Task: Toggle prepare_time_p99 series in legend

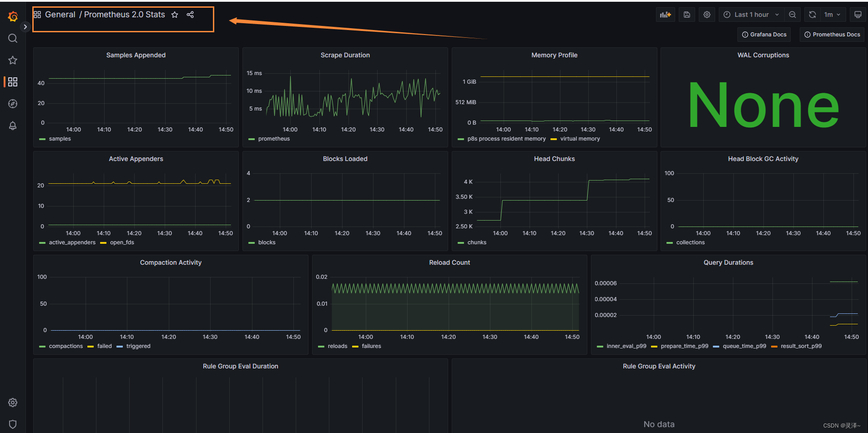Action: click(685, 346)
